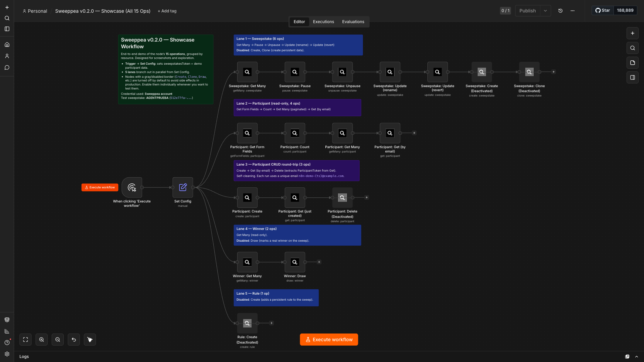644x362 pixels.
Task: Open settings gear in sidebar
Action: (7, 354)
